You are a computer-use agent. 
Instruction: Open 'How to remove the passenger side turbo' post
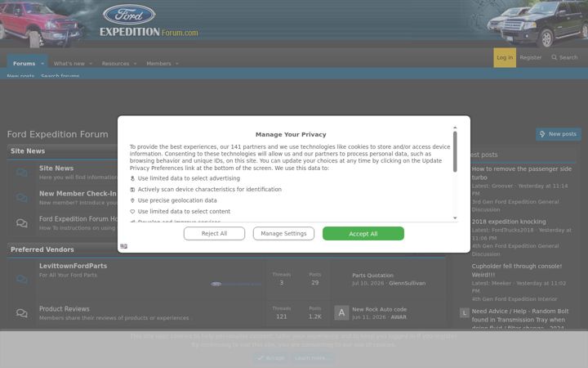coord(522,173)
